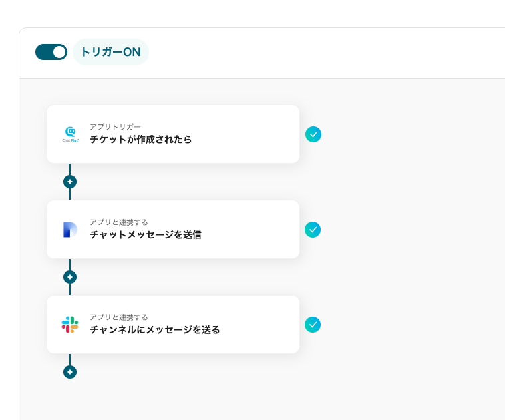Click connector line above チャットメッセージを送信 card
This screenshot has height=420, width=505.
click(70, 194)
